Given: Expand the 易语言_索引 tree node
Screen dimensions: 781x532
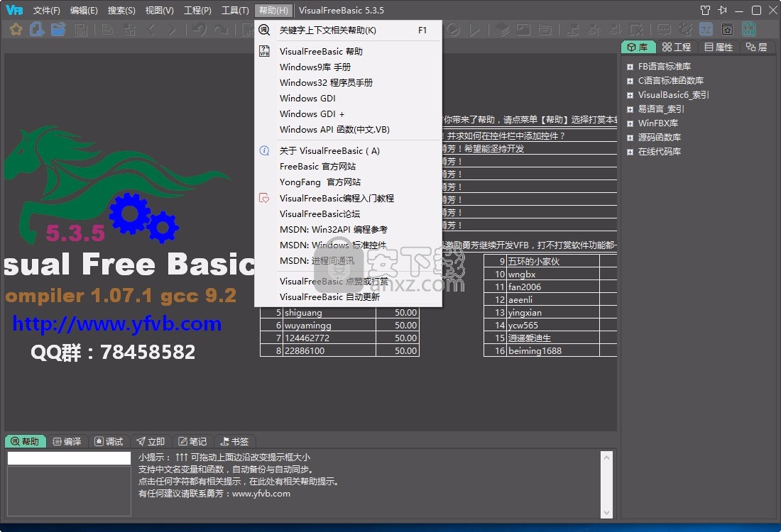Looking at the screenshot, I should tap(630, 109).
